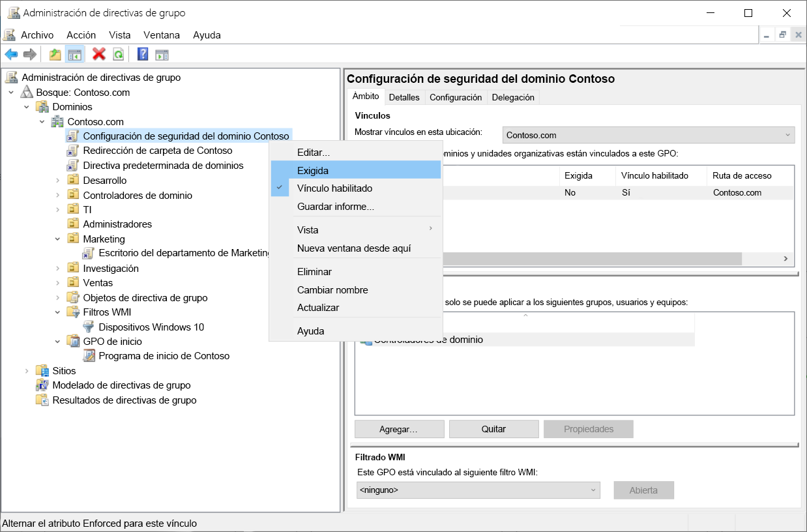This screenshot has width=807, height=532.
Task: Click the Ruta de acceso column header
Action: (x=750, y=175)
